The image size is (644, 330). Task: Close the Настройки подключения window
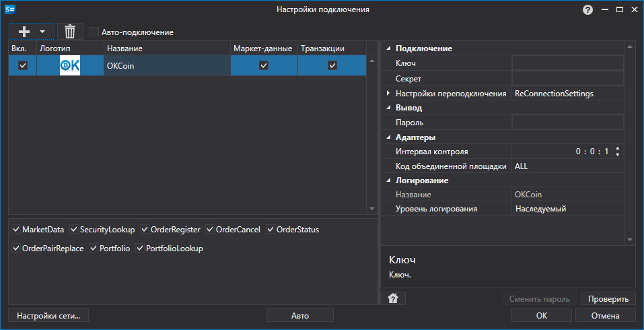coord(634,10)
